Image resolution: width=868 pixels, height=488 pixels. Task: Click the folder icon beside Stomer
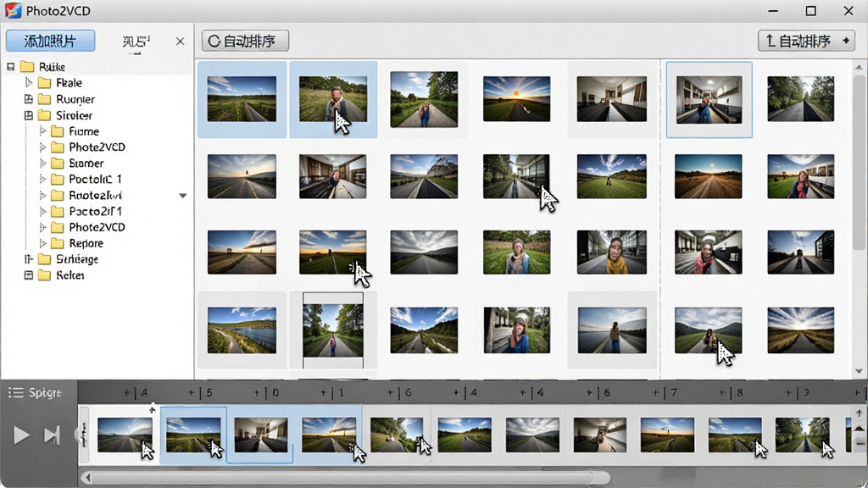coord(58,164)
